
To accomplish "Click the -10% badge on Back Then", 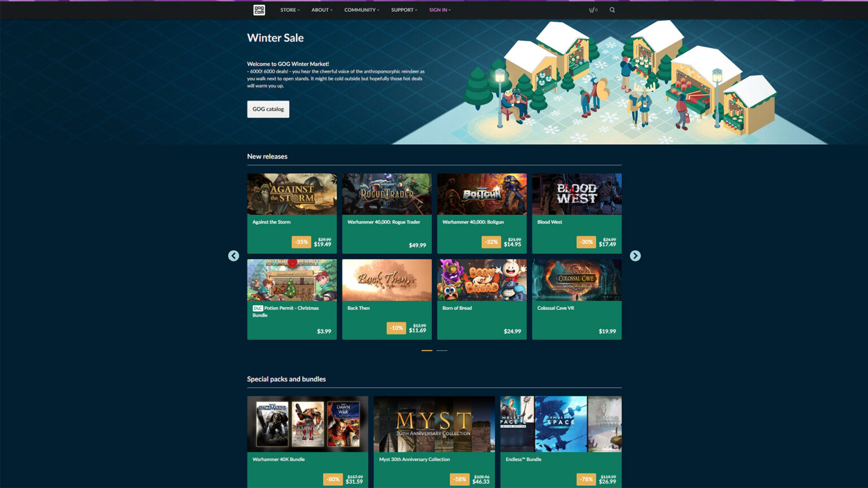I will coord(396,328).
